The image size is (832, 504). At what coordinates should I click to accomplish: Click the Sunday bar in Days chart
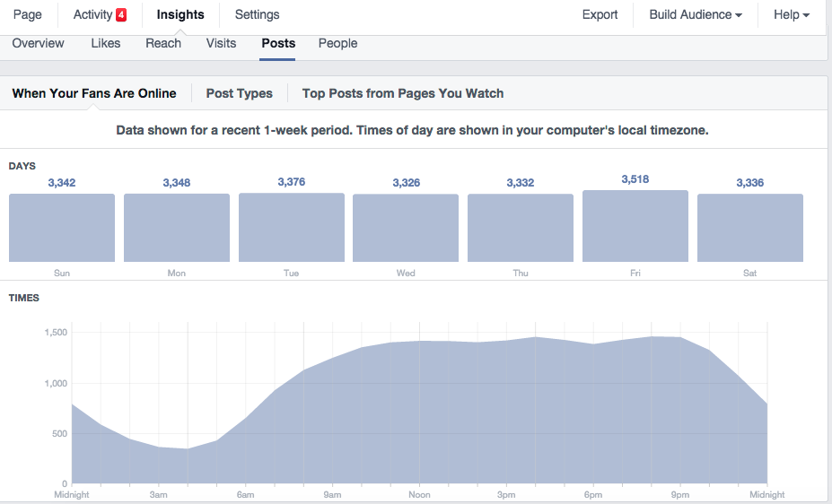click(x=62, y=228)
